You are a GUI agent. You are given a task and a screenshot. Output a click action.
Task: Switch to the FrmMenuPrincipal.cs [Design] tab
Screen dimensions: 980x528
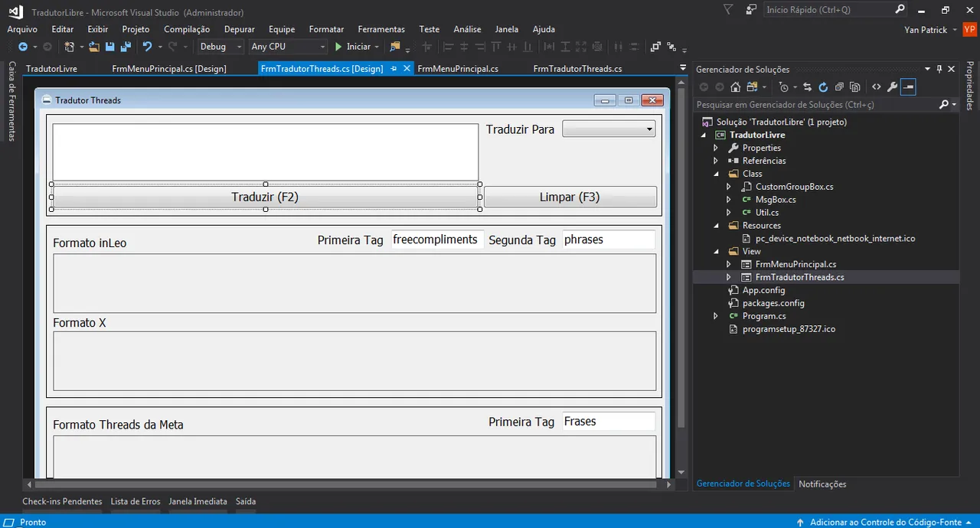coord(169,68)
